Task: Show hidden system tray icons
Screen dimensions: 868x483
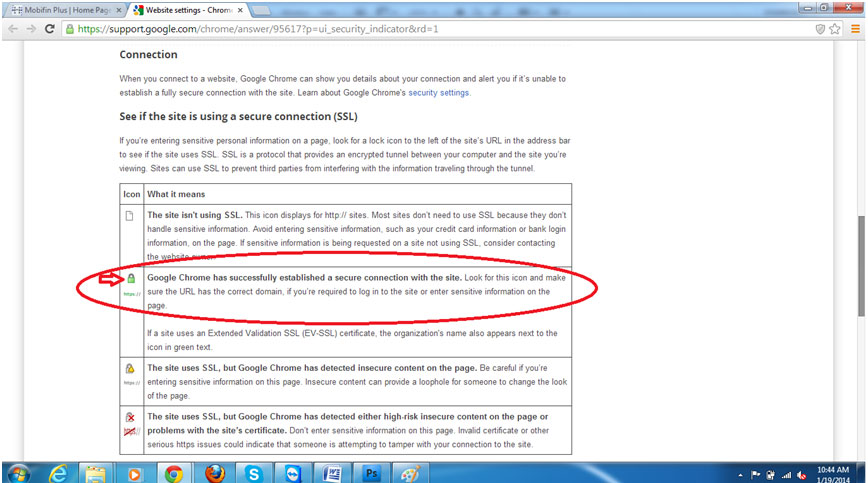Action: [741, 475]
